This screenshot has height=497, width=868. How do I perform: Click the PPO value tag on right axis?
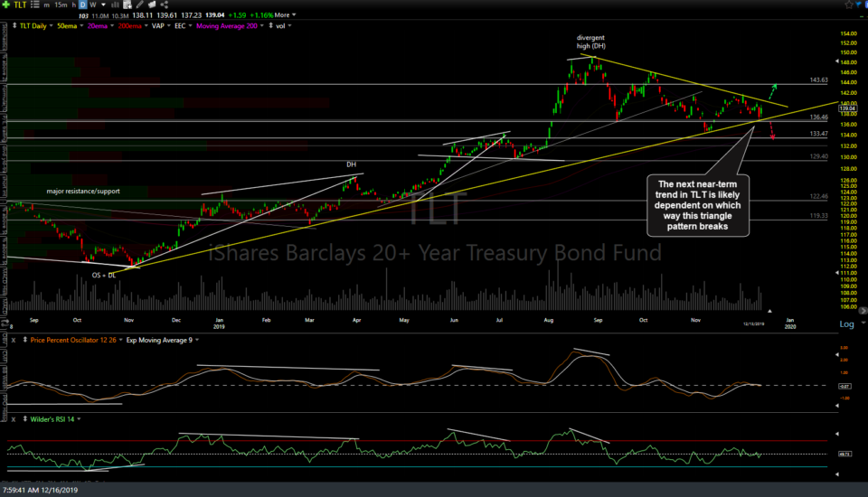pyautogui.click(x=844, y=387)
